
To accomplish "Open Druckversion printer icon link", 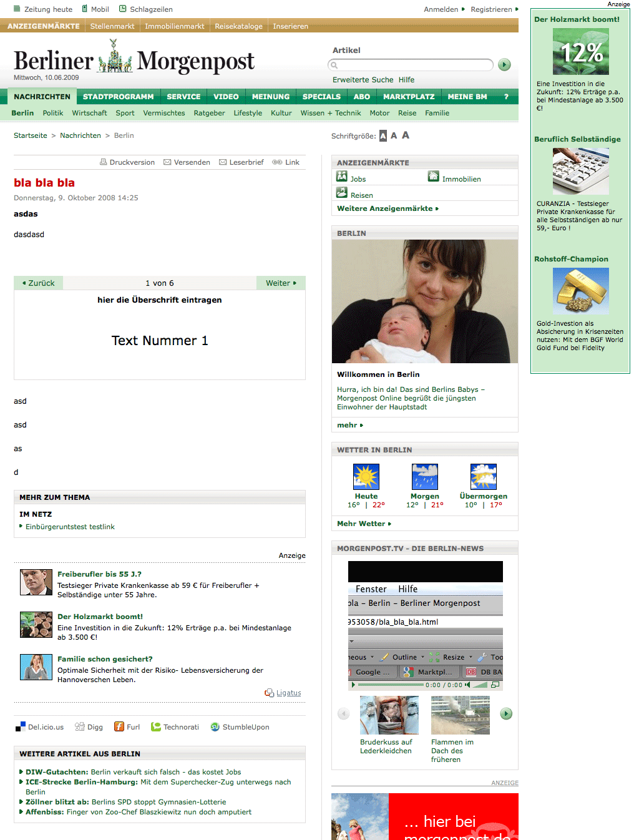I will click(x=104, y=162).
